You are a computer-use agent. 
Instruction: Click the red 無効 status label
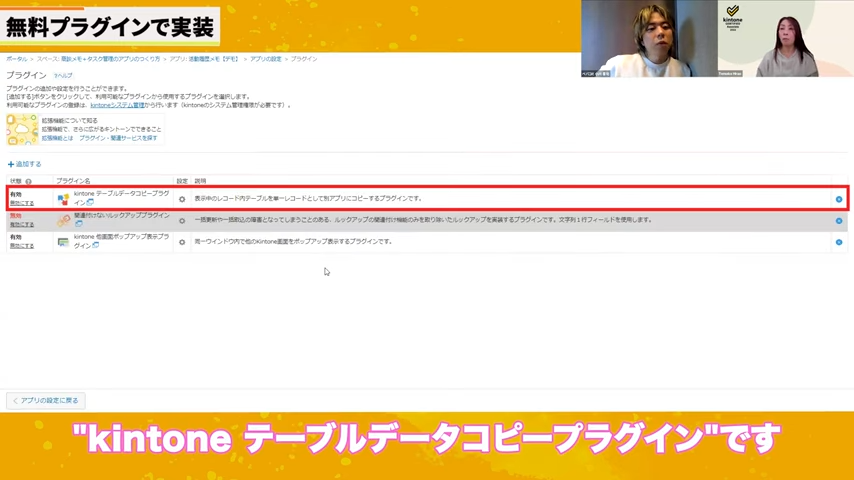tap(15, 216)
